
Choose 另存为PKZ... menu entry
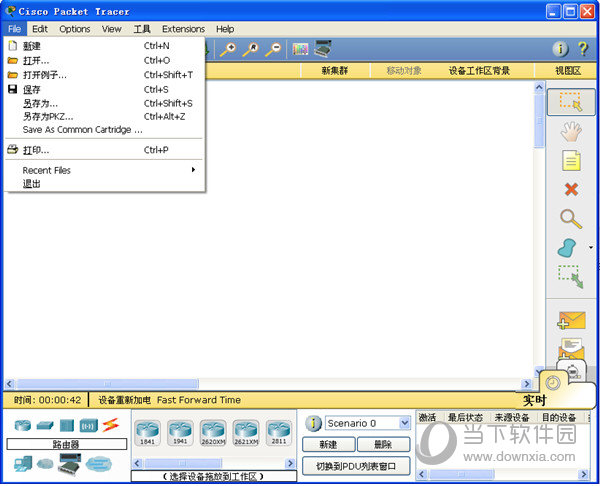(104, 116)
